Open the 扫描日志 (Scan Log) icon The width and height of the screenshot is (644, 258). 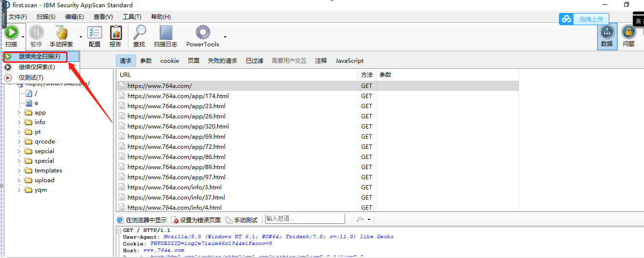coord(166,32)
